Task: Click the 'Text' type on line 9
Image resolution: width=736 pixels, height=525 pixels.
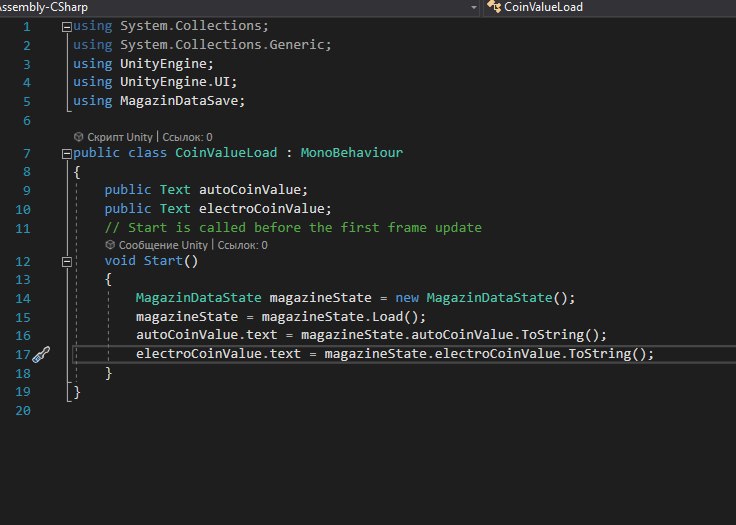Action: 175,190
